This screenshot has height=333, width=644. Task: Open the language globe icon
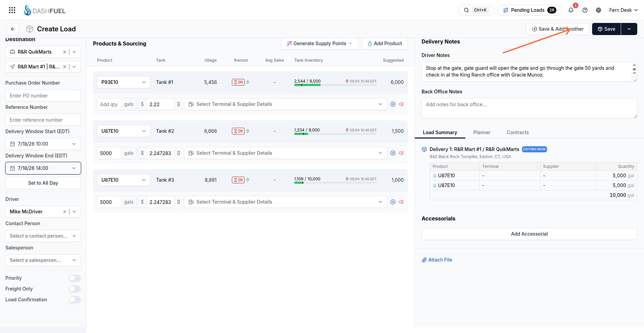click(x=599, y=10)
